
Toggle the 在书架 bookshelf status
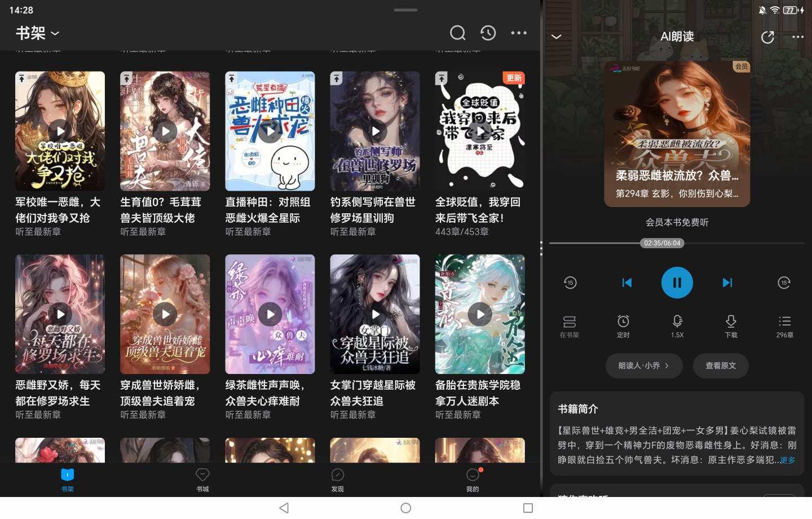coord(569,326)
